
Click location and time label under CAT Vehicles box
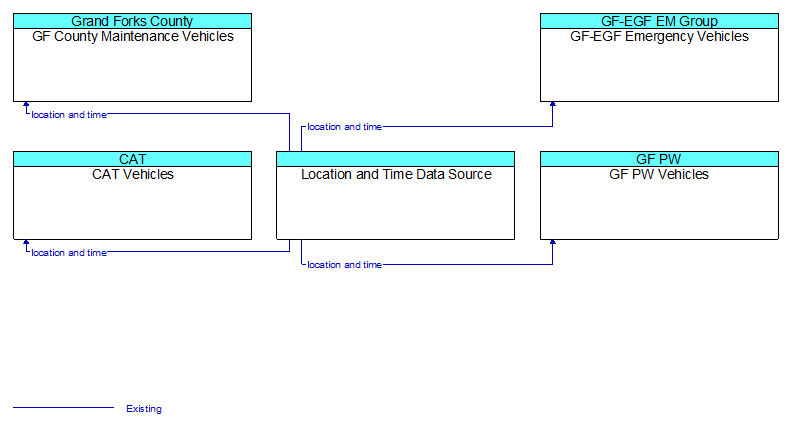[x=69, y=252]
